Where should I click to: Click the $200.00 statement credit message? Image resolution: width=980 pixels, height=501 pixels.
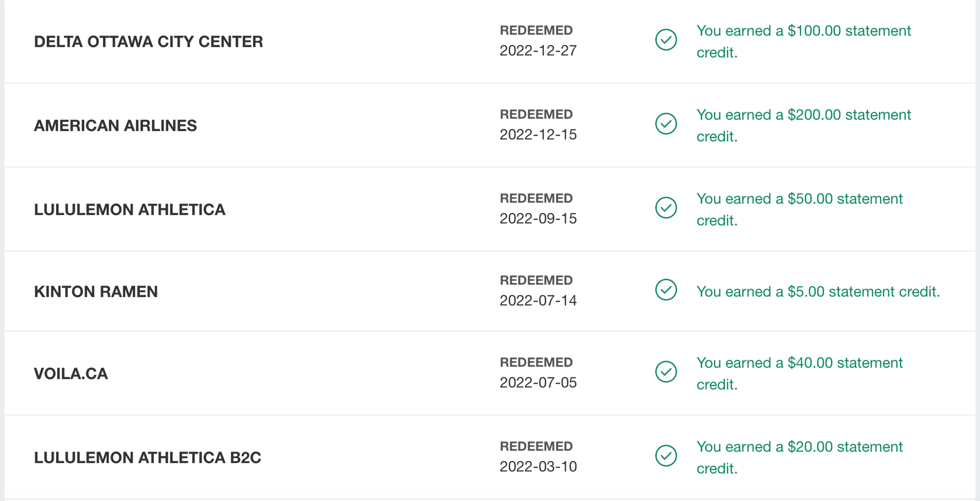point(803,126)
